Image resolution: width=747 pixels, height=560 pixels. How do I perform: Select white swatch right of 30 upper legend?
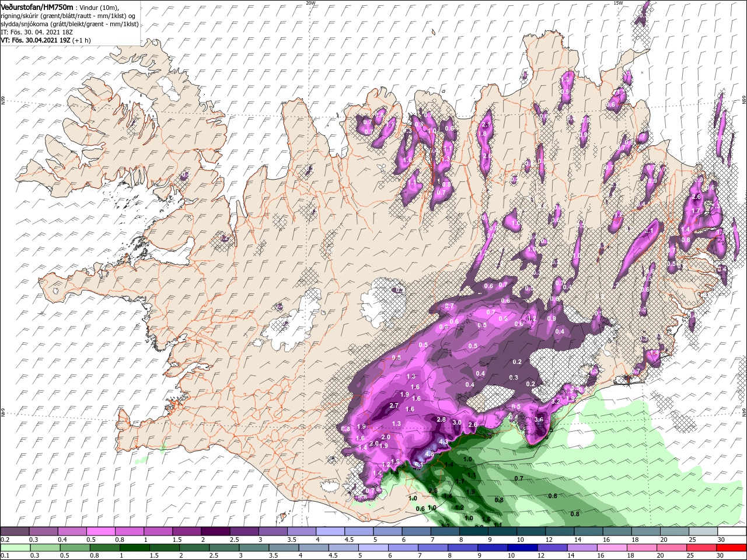pos(732,531)
